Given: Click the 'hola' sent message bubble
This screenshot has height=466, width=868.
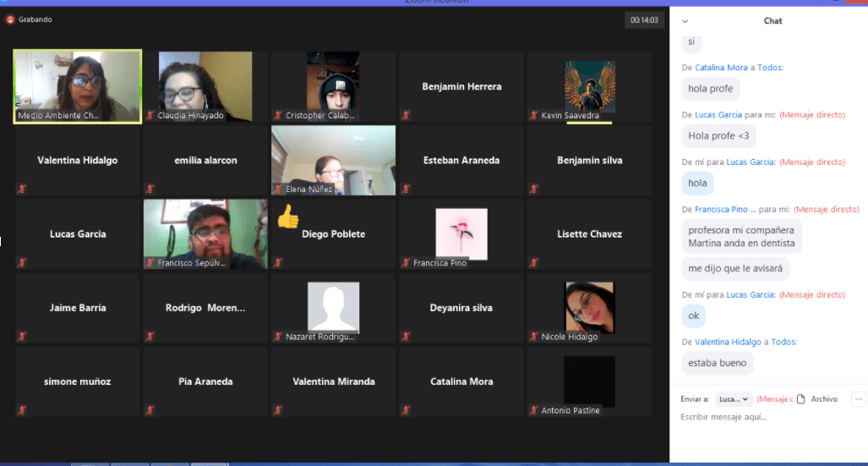Looking at the screenshot, I should 697,184.
